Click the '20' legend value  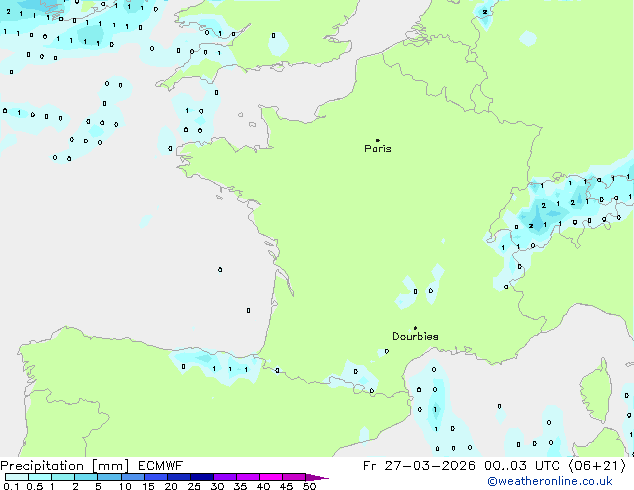[x=171, y=486]
